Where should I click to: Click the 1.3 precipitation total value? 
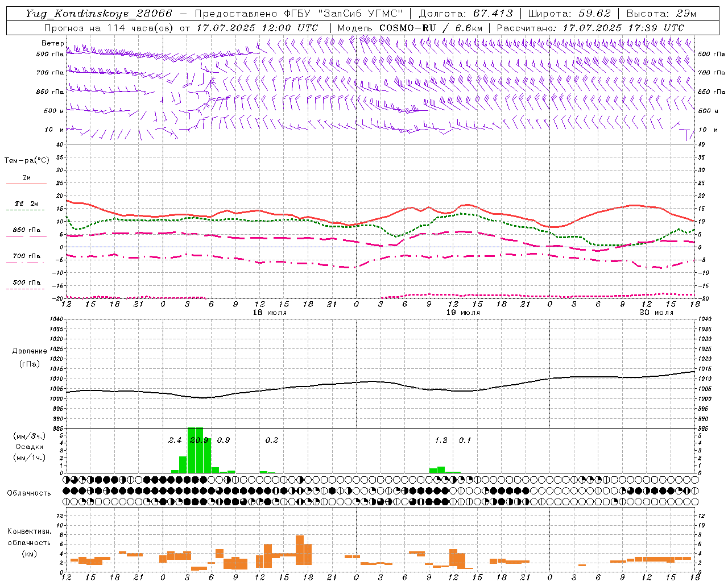point(441,440)
